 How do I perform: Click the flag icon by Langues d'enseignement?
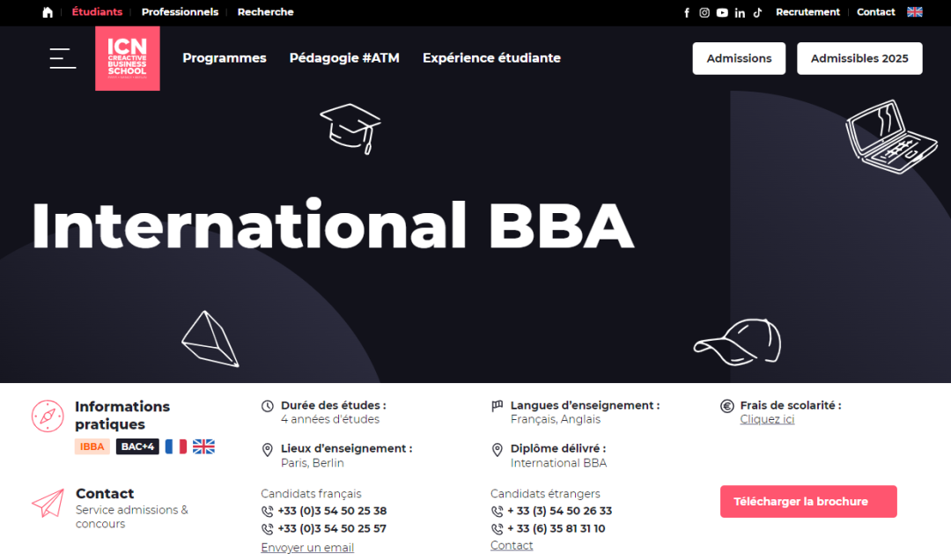point(498,406)
